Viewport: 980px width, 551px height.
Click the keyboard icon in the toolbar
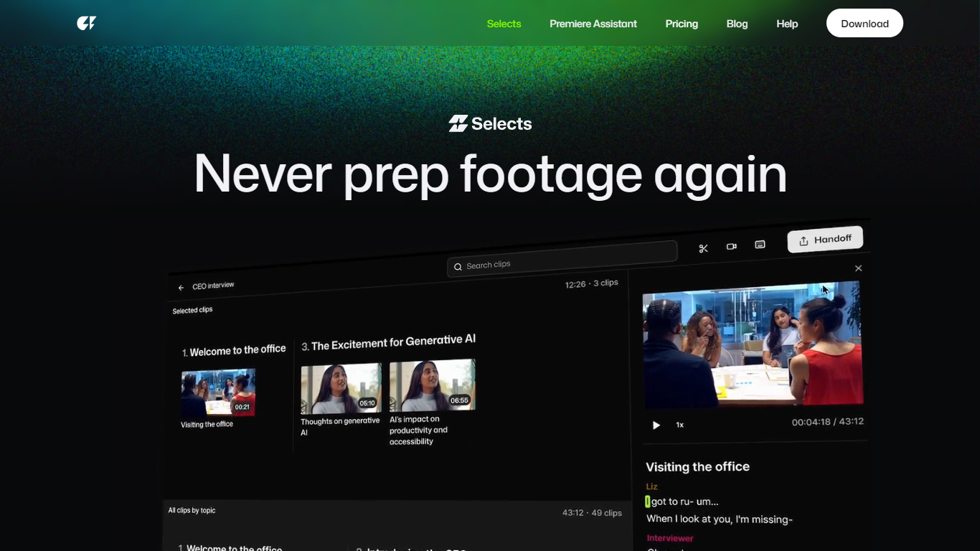pos(760,245)
